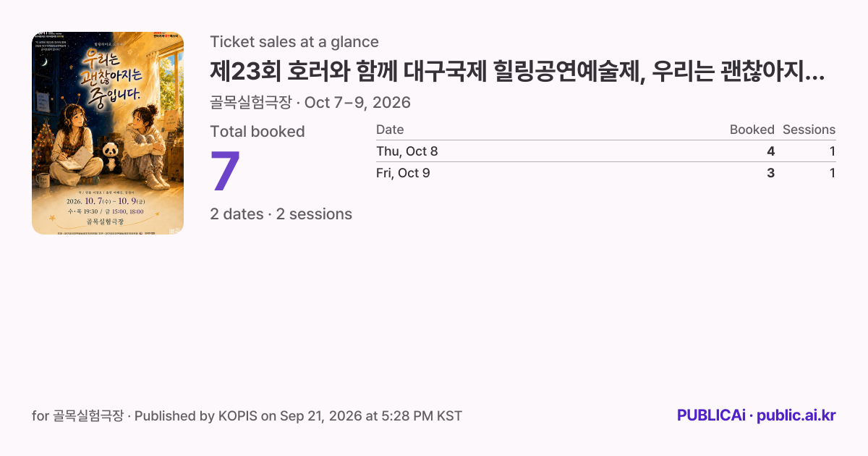Select the Fri, Oct 9 row

pos(605,173)
